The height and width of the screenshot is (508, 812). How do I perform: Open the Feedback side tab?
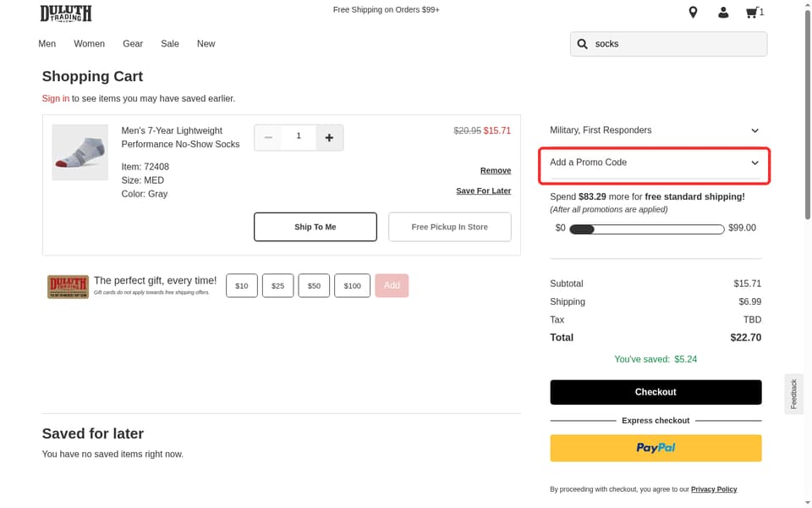pyautogui.click(x=794, y=394)
